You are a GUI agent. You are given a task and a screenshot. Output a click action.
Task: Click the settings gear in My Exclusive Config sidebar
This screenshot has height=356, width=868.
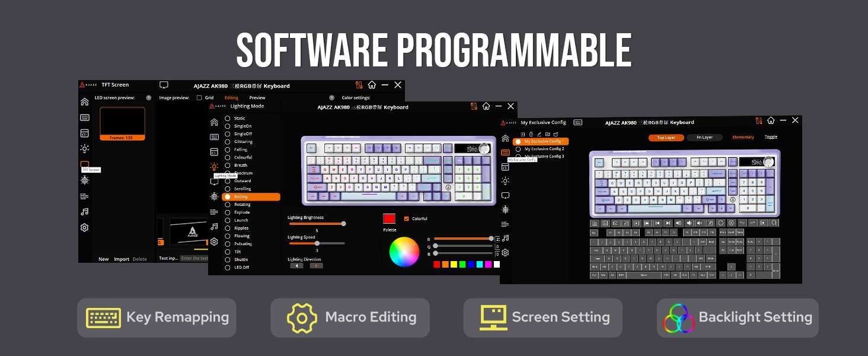[505, 253]
